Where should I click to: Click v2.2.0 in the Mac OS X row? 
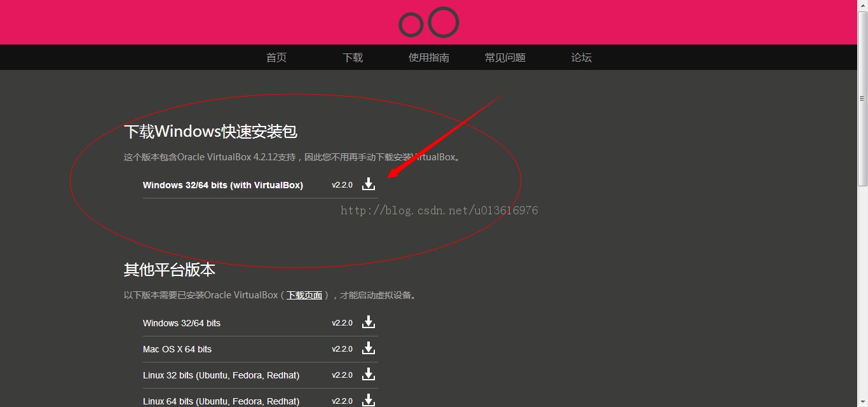(342, 349)
